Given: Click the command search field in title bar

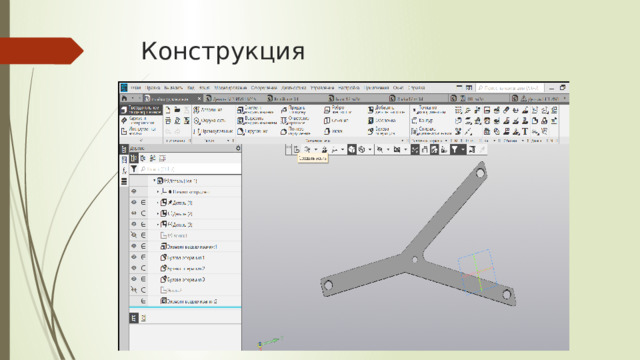Looking at the screenshot, I should [x=509, y=88].
